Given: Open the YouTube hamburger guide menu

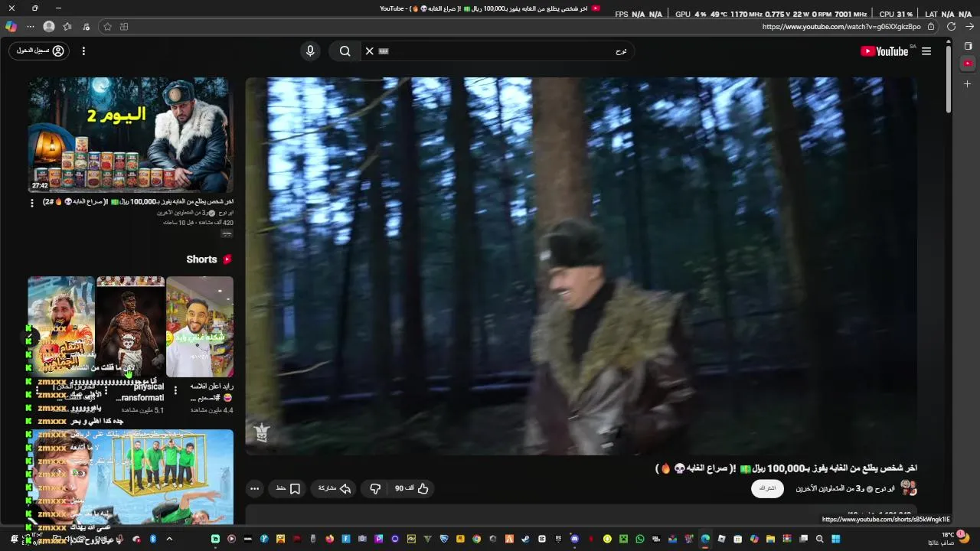Looking at the screenshot, I should pos(926,51).
